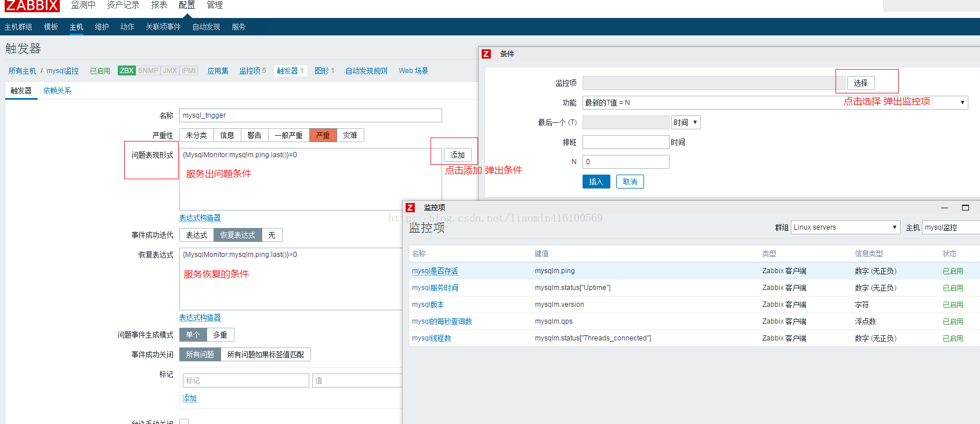Click the Z icon in 监控项 window
980x424 pixels.
[x=410, y=208]
